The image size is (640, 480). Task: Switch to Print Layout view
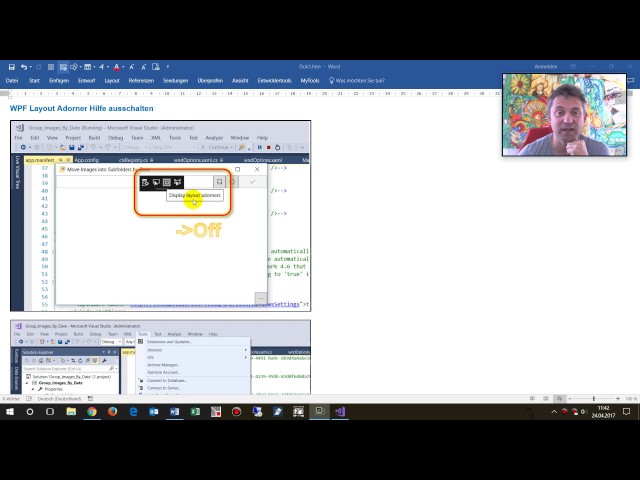tap(546, 399)
